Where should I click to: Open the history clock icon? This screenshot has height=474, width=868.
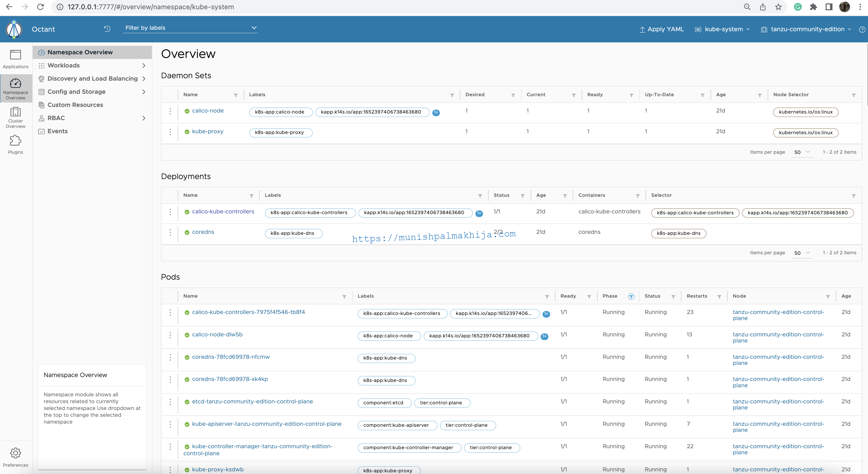click(x=107, y=29)
